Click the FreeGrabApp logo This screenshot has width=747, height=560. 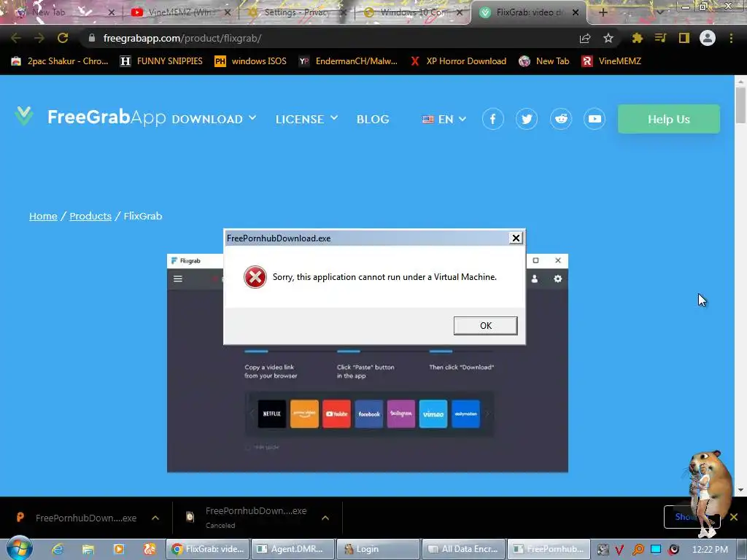(90, 117)
